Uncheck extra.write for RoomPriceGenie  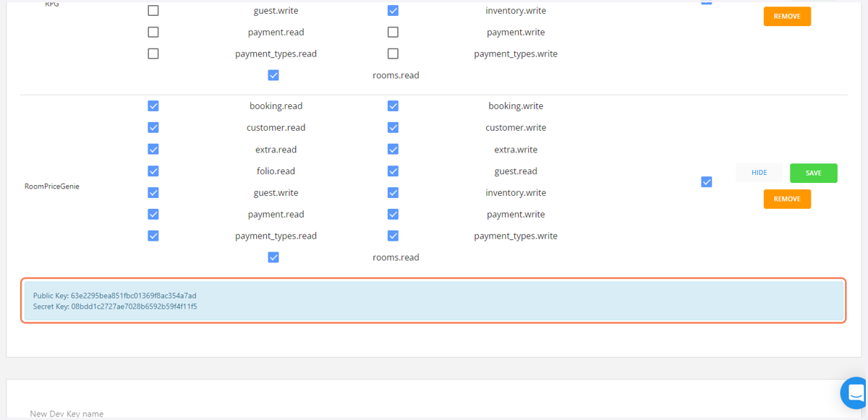393,149
